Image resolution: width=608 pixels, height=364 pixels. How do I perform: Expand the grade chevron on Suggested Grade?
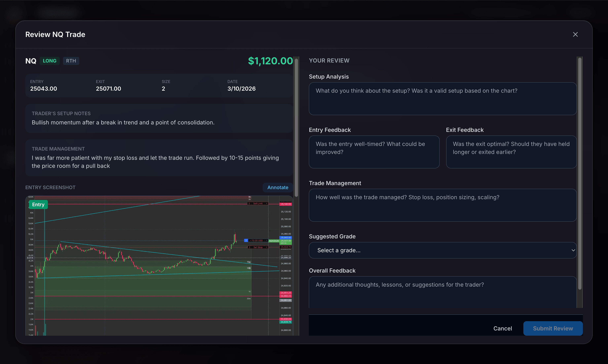pos(573,250)
